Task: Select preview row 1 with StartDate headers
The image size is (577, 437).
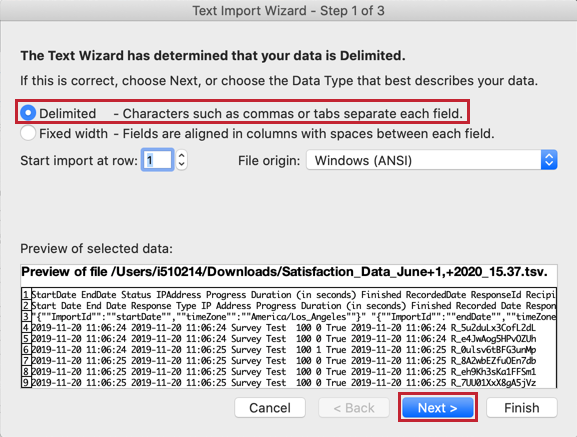Action: click(289, 295)
